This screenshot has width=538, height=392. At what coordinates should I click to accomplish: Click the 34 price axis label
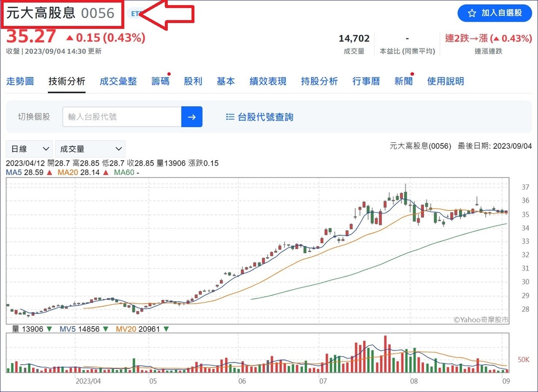(x=525, y=228)
